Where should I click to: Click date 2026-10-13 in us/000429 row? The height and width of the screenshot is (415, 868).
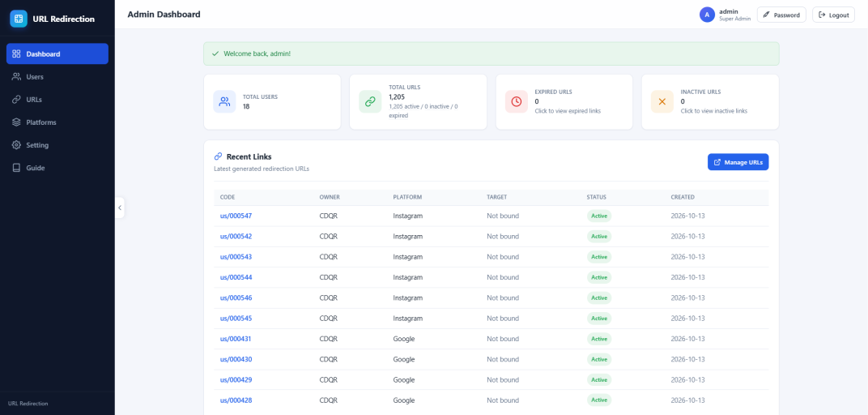[x=687, y=379]
